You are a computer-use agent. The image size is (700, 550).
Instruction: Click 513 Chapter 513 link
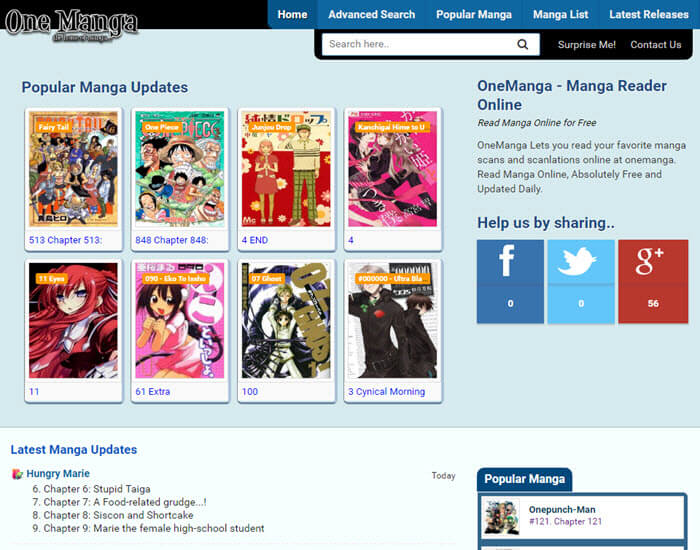click(x=65, y=240)
